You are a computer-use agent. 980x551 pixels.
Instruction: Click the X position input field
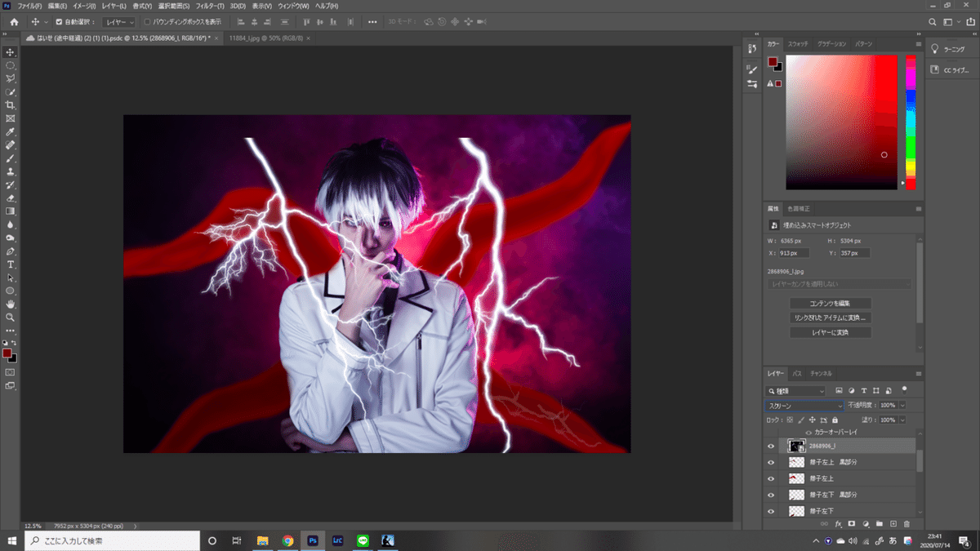pyautogui.click(x=795, y=253)
